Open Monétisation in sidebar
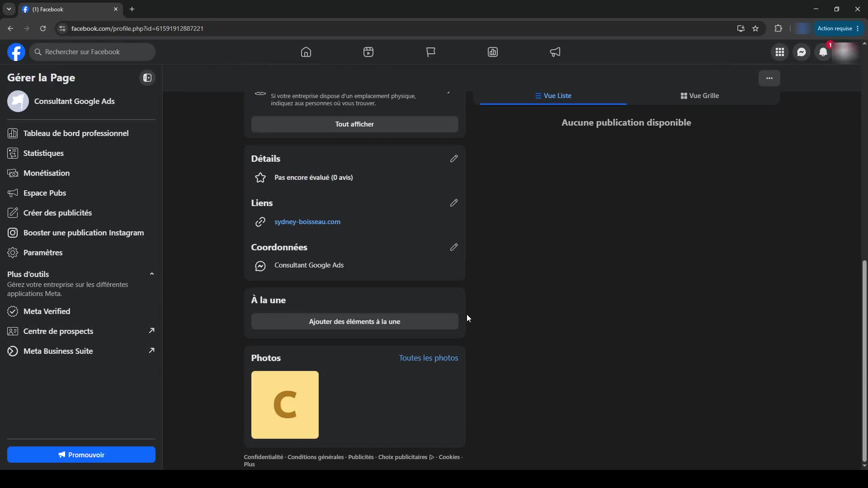 81,173
